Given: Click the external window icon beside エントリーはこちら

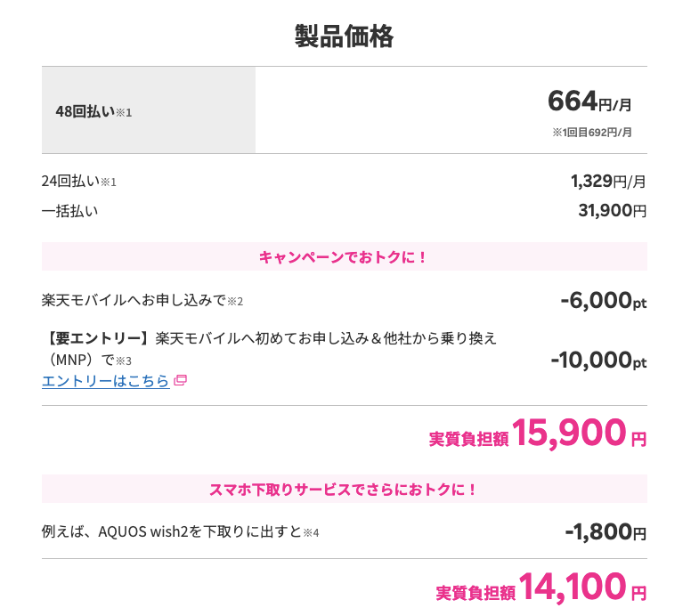Looking at the screenshot, I should 180,380.
